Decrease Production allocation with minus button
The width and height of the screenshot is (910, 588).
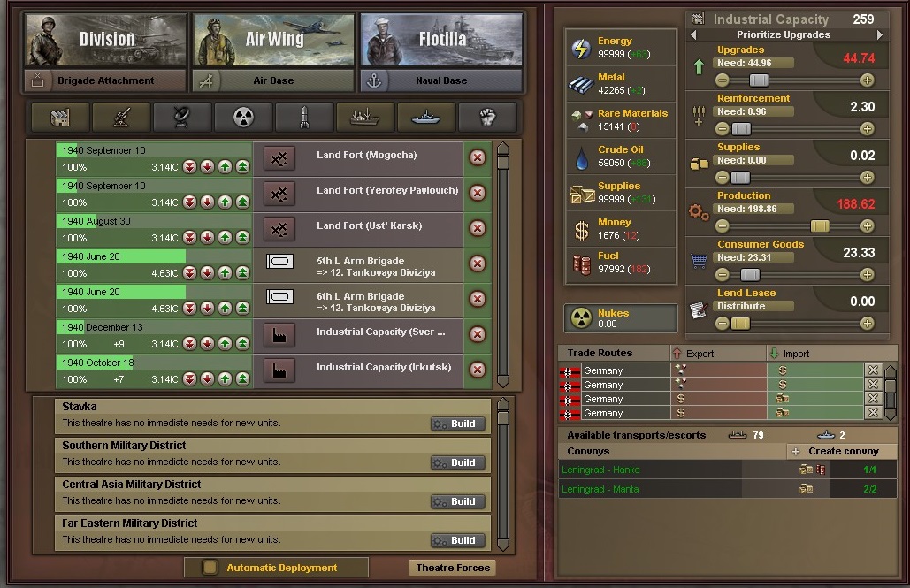[722, 225]
